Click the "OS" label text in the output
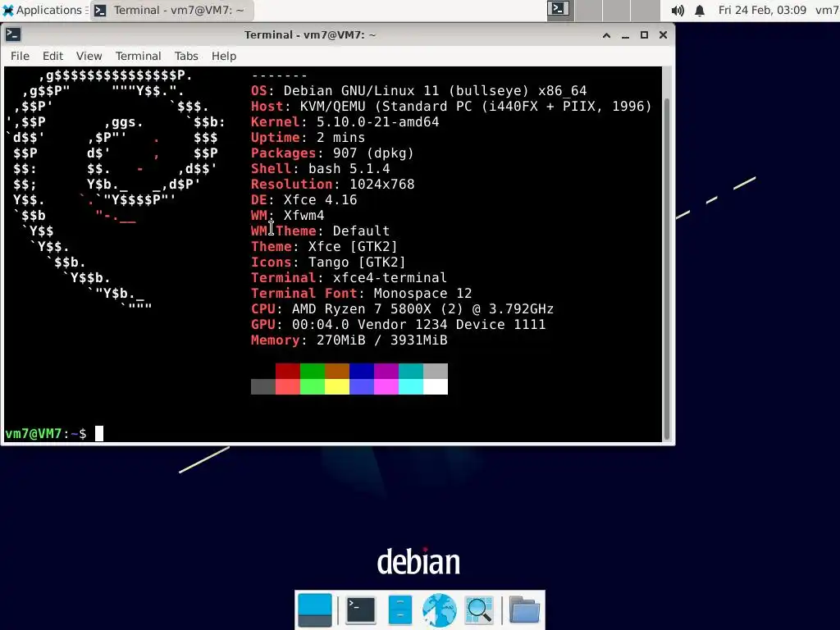The image size is (840, 630). [258, 91]
